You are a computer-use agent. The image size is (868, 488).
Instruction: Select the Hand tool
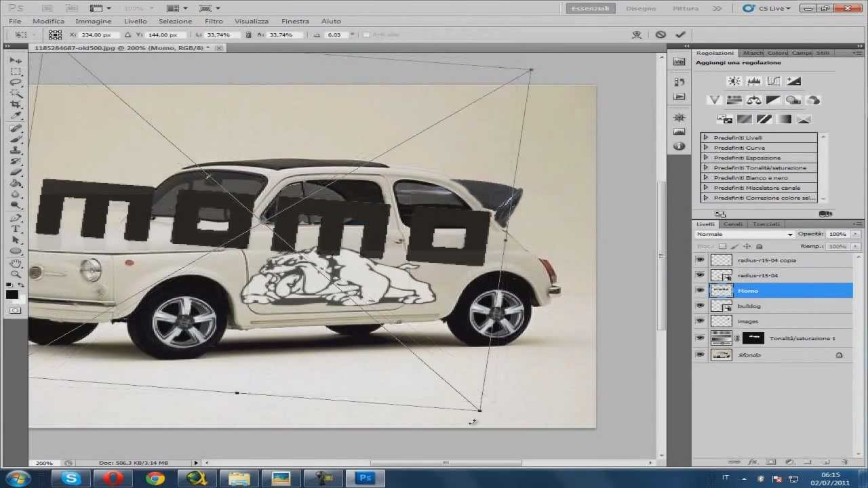15,263
